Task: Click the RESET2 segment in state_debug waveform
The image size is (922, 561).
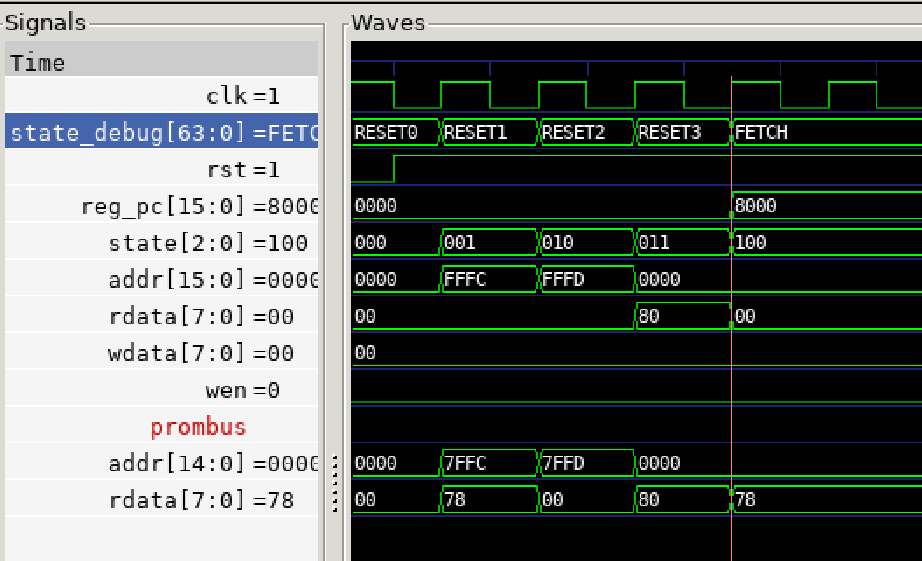Action: (x=586, y=132)
